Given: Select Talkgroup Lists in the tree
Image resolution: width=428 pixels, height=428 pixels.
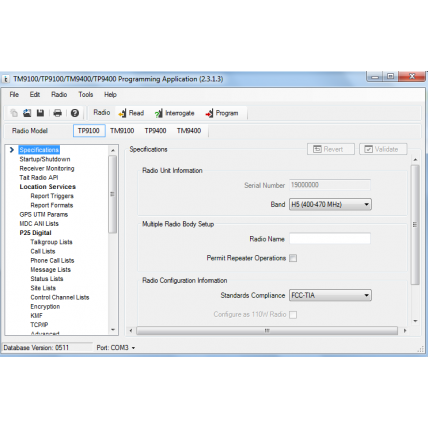Looking at the screenshot, I should click(51, 242).
